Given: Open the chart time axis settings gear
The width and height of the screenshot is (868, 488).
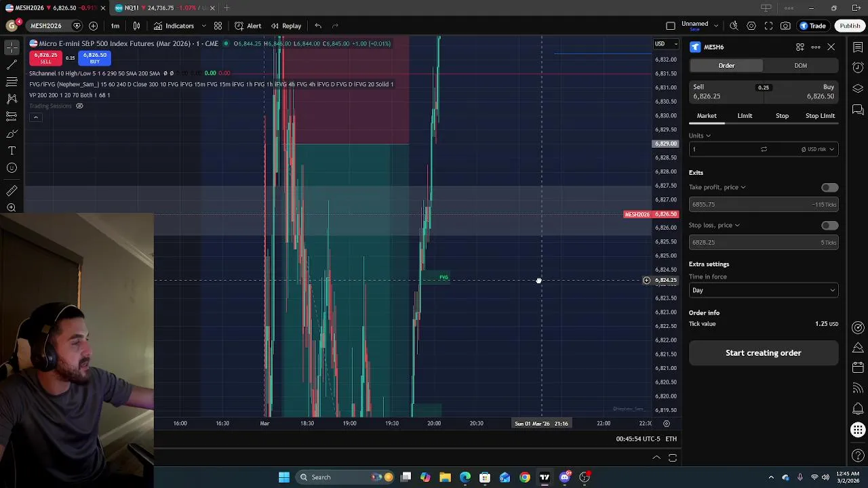Looking at the screenshot, I should click(666, 424).
